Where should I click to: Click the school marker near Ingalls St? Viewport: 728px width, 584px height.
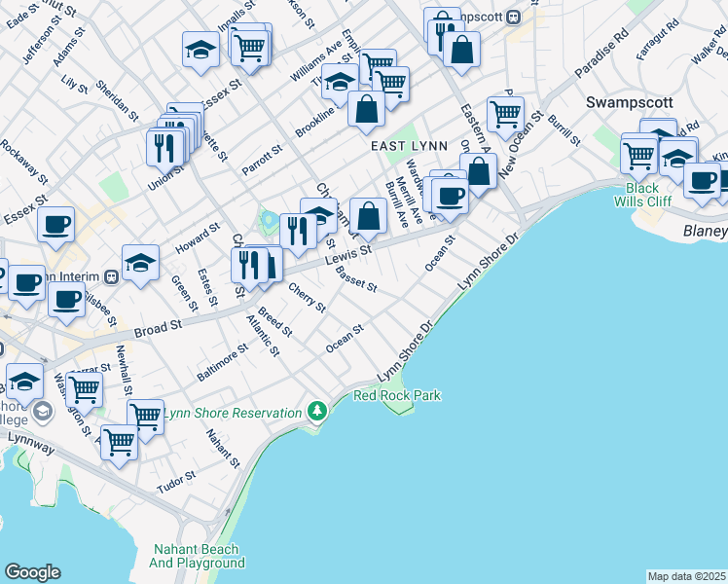pyautogui.click(x=200, y=51)
